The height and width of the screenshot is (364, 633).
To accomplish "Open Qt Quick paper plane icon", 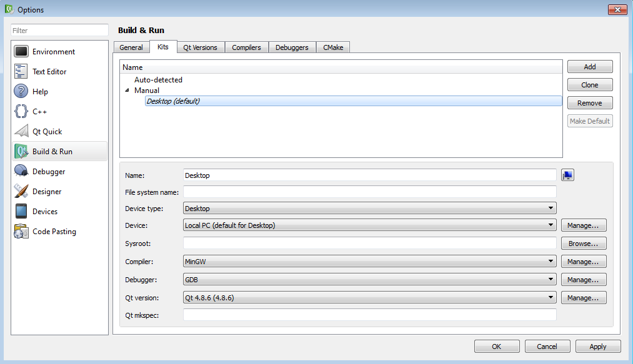I will 21,132.
